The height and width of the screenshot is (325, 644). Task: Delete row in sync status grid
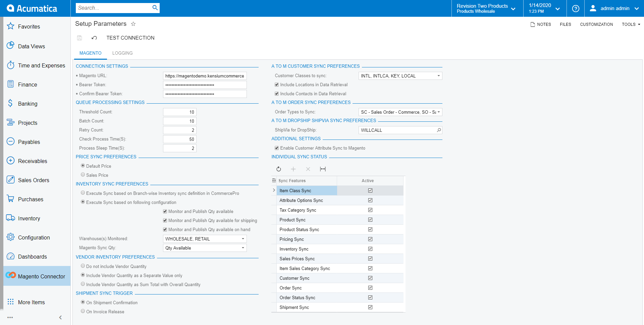coord(308,169)
